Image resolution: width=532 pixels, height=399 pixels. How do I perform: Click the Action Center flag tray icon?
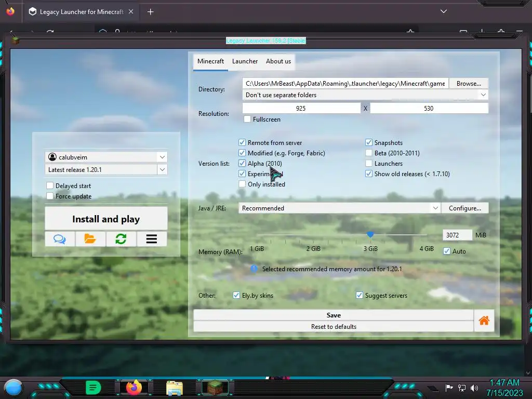click(449, 388)
